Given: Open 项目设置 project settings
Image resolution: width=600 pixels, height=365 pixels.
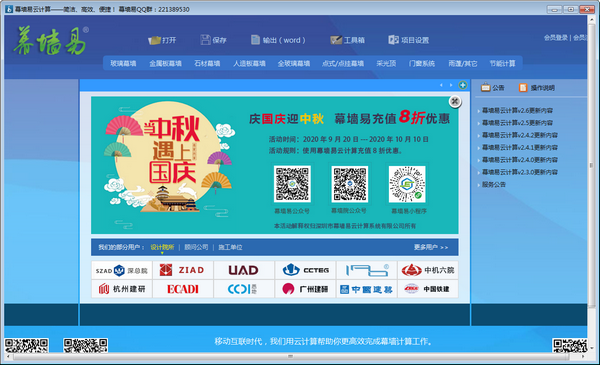Looking at the screenshot, I should [x=409, y=40].
